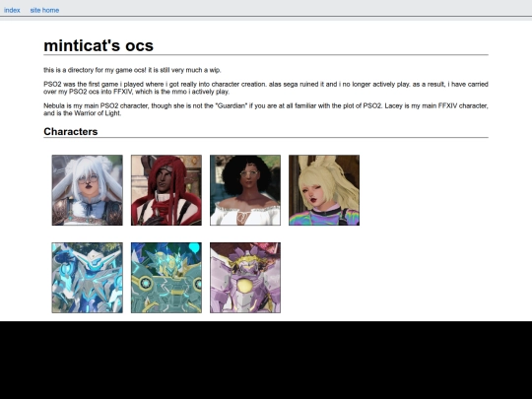
Task: Click the paragraph starting "PSO2 was the first game"
Action: click(266, 88)
